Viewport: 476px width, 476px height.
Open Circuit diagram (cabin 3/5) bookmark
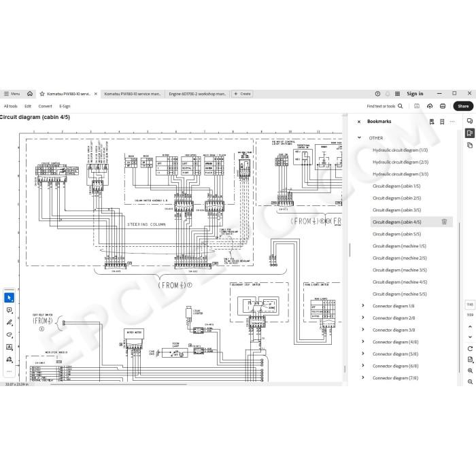[x=396, y=210]
